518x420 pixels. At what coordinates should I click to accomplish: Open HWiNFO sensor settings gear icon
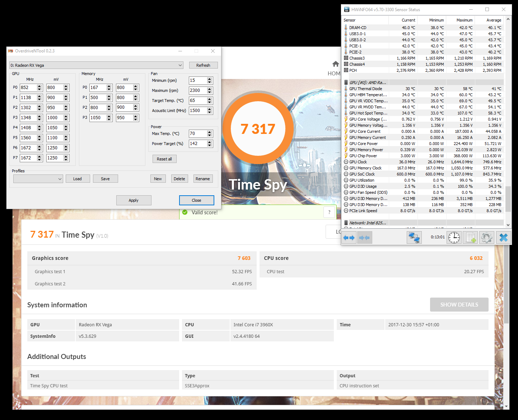click(x=487, y=238)
